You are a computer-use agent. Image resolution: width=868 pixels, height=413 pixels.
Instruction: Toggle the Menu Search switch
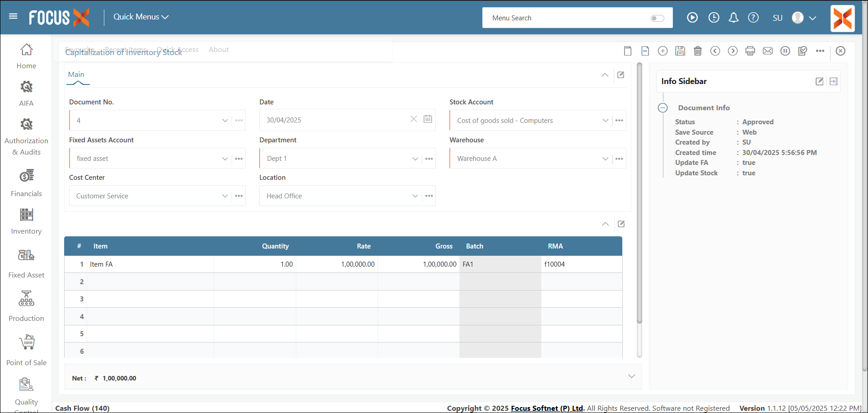coord(657,18)
